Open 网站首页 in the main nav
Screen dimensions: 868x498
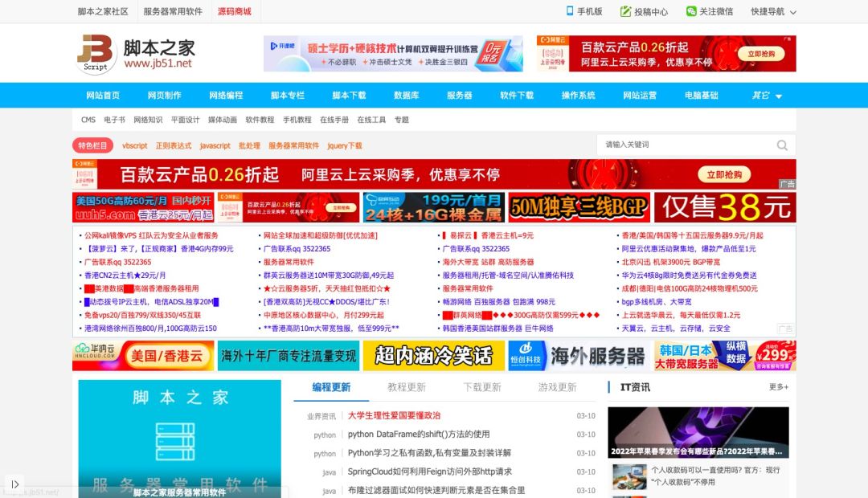[x=103, y=95]
